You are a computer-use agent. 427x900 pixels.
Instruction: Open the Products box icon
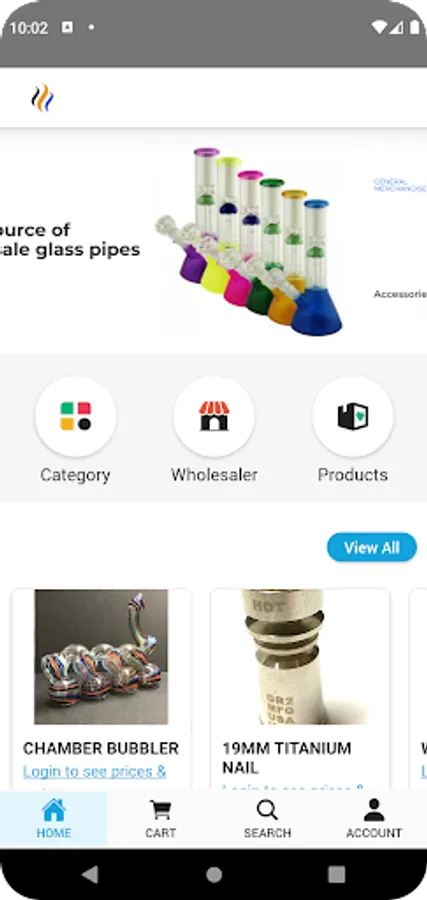click(352, 416)
